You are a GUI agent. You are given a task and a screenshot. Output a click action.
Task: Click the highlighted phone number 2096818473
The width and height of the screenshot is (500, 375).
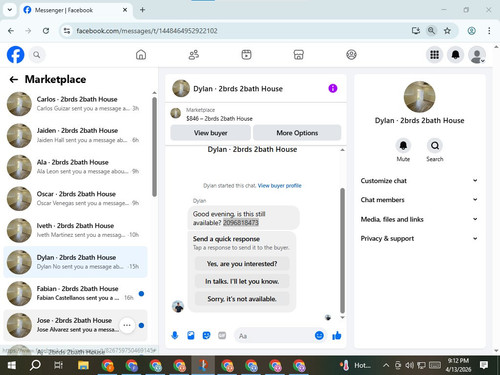pyautogui.click(x=241, y=223)
